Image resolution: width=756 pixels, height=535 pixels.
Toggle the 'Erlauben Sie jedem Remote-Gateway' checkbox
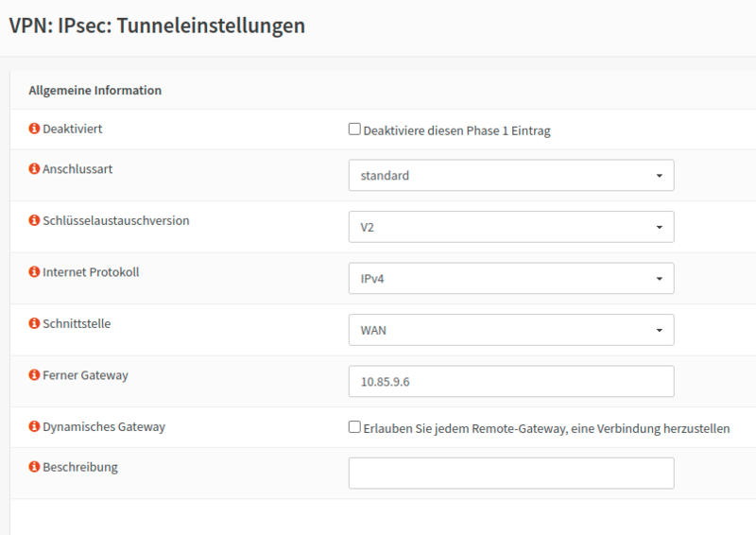coord(355,427)
